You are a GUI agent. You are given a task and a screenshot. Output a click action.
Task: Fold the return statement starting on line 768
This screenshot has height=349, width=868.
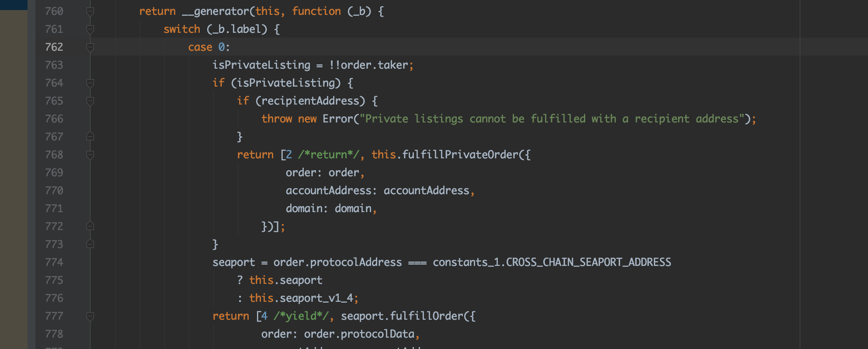[x=90, y=155]
